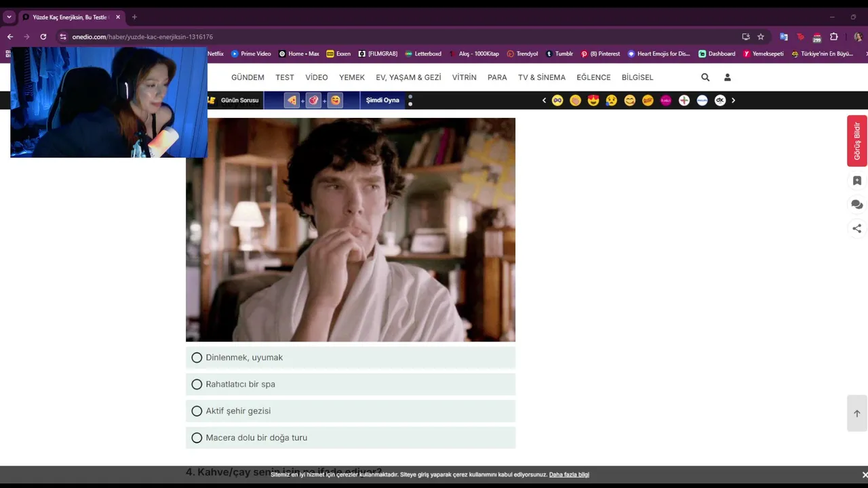Go forward with the browser forward arrow
The width and height of the screenshot is (868, 488).
pos(26,37)
